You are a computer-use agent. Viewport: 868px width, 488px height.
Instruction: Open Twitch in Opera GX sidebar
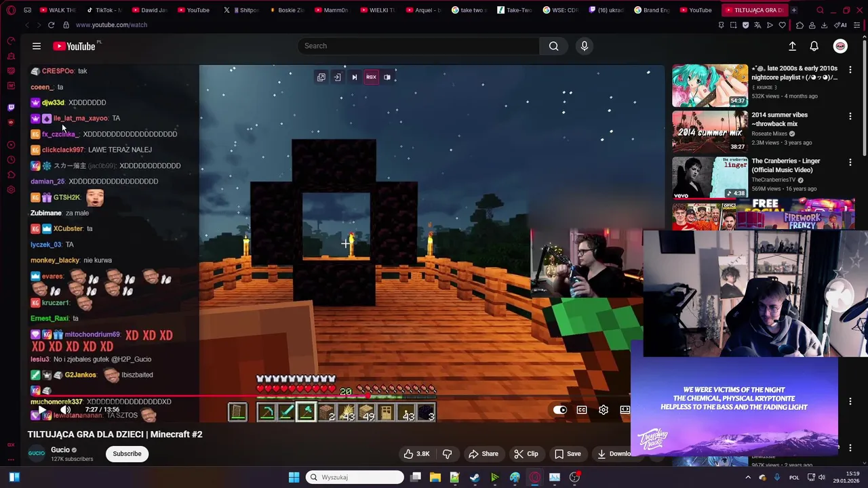click(x=11, y=107)
